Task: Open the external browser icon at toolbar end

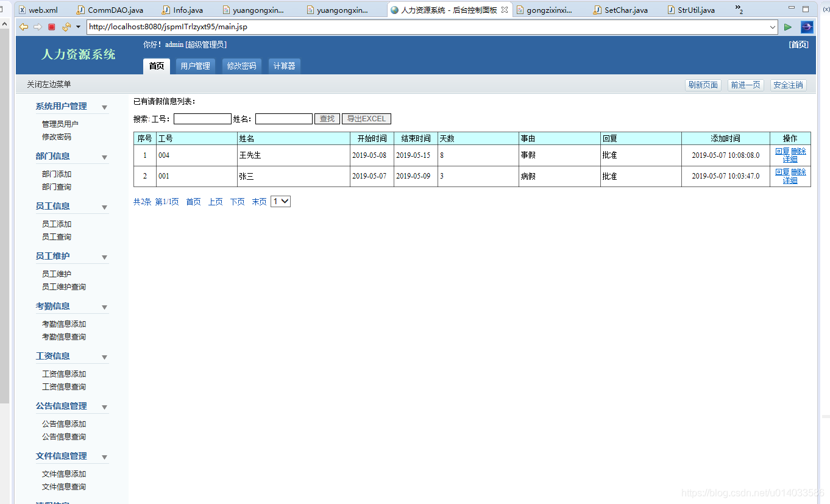Action: (x=807, y=27)
